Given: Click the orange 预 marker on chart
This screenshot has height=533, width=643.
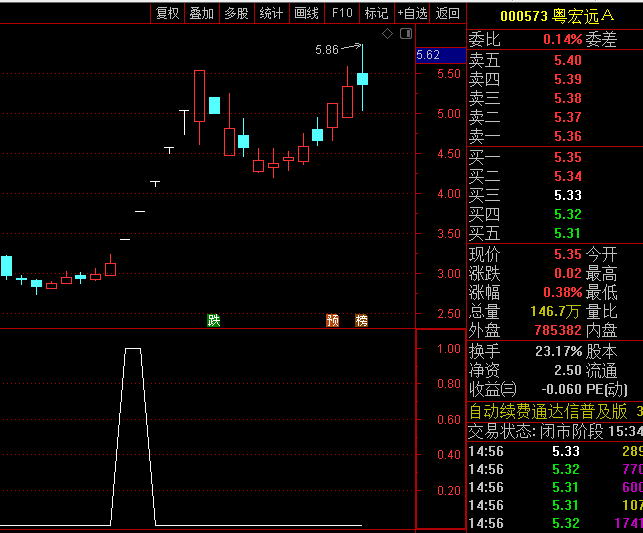Looking at the screenshot, I should click(332, 320).
